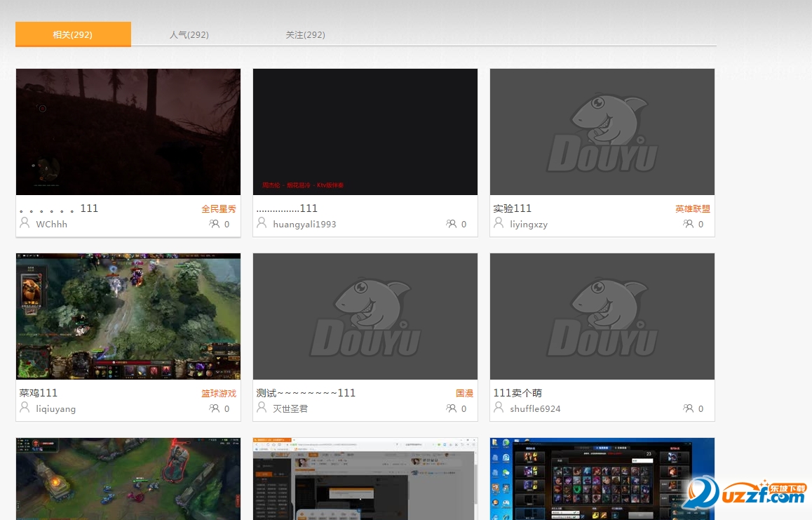Go to the 篮球游戏 category
Image resolution: width=812 pixels, height=520 pixels.
[219, 393]
